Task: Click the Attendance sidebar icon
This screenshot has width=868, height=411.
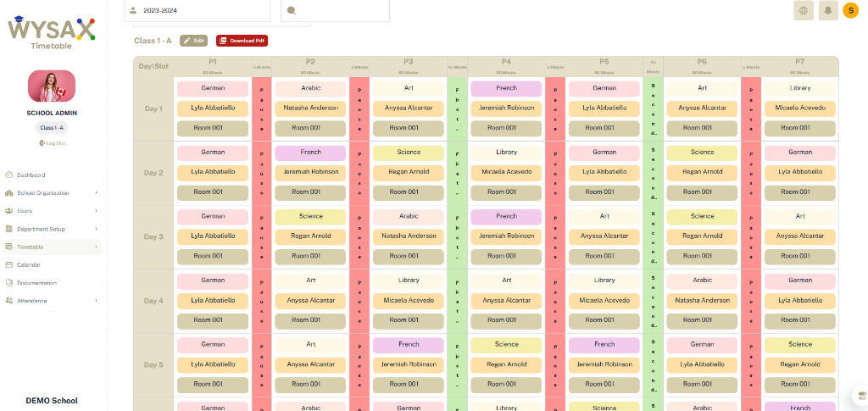Action: pyautogui.click(x=8, y=301)
